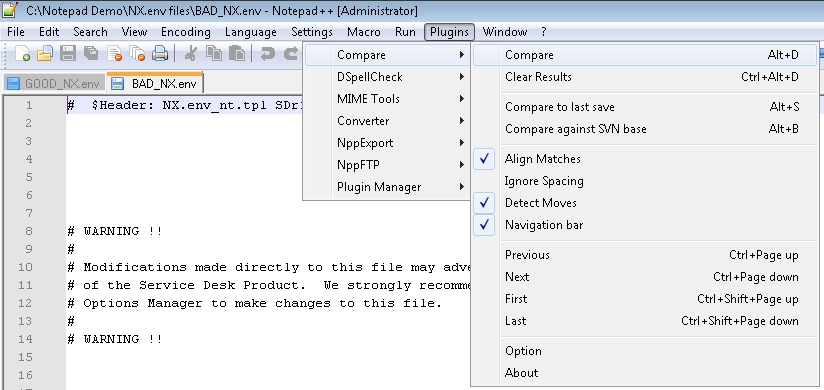Click the Close All documents icon
This screenshot has height=390, width=824.
click(137, 53)
